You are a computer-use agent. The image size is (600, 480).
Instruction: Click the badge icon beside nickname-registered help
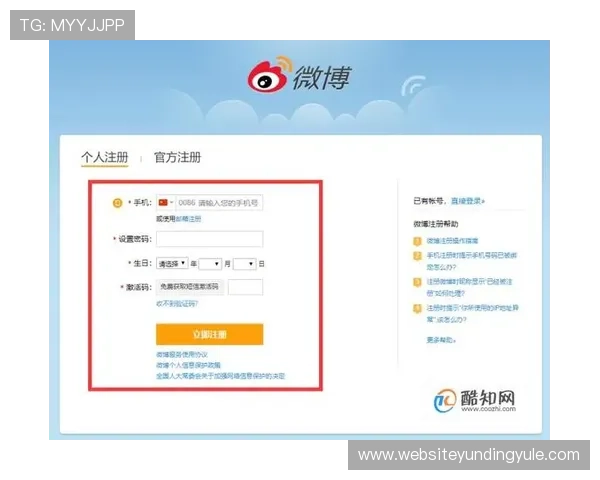click(x=417, y=282)
